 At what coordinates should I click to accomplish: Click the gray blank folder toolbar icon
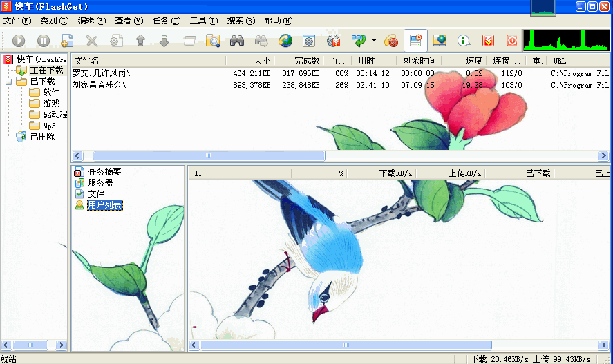(x=189, y=41)
